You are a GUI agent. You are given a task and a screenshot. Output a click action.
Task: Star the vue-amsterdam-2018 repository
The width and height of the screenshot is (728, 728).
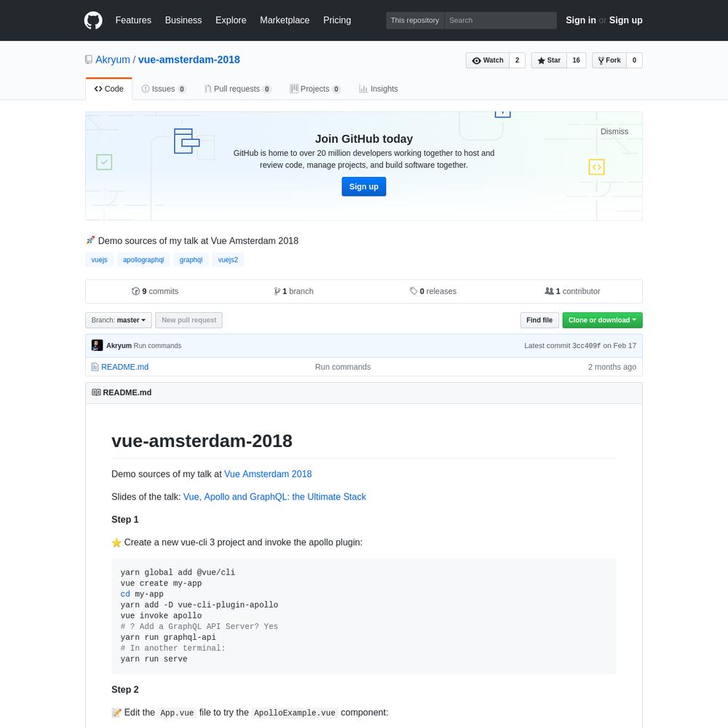tap(549, 60)
